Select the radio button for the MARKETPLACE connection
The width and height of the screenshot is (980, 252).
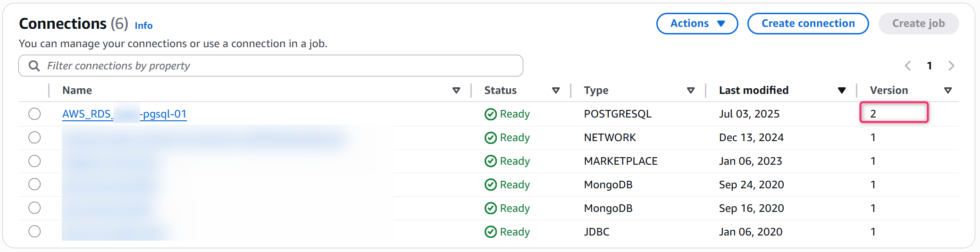click(34, 161)
